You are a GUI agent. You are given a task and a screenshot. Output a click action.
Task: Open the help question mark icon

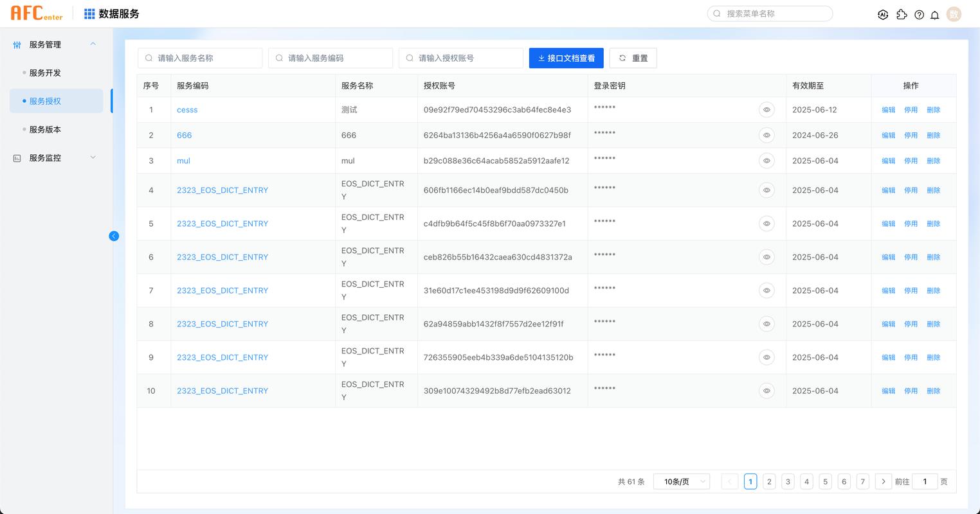click(919, 13)
